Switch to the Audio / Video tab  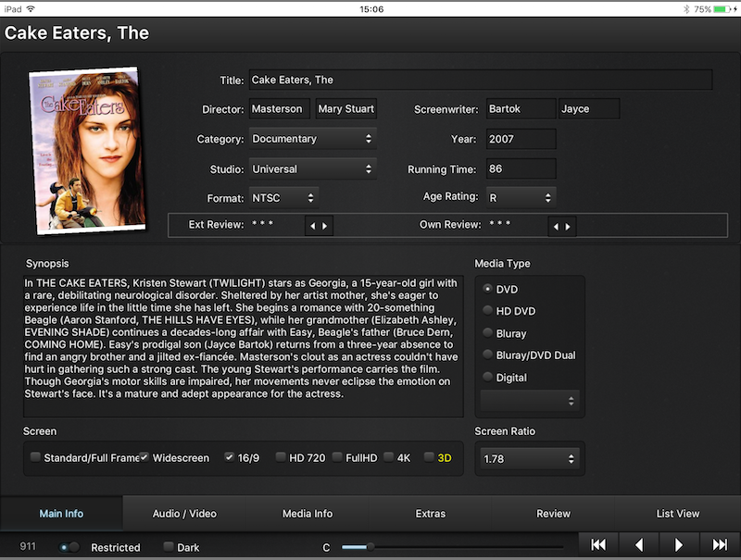183,514
